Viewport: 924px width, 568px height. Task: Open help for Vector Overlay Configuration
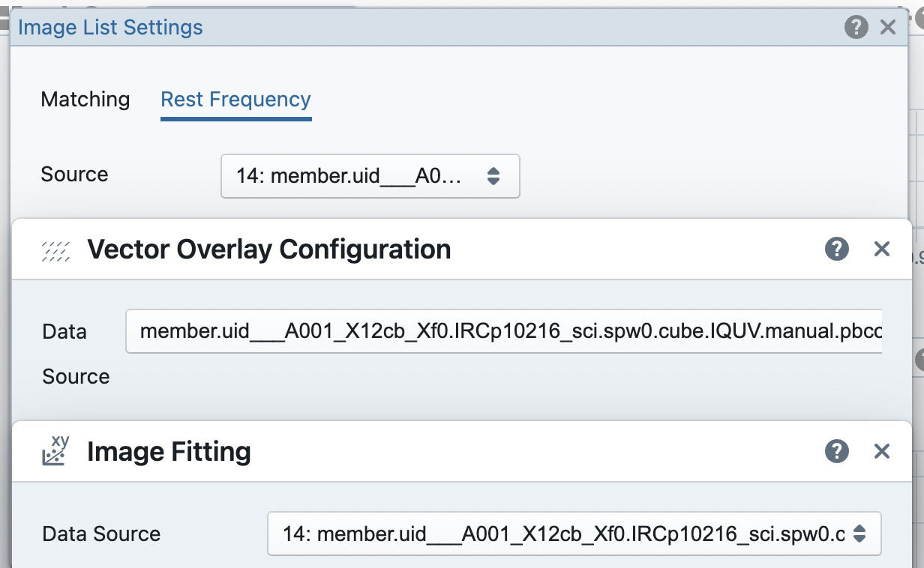(x=836, y=248)
